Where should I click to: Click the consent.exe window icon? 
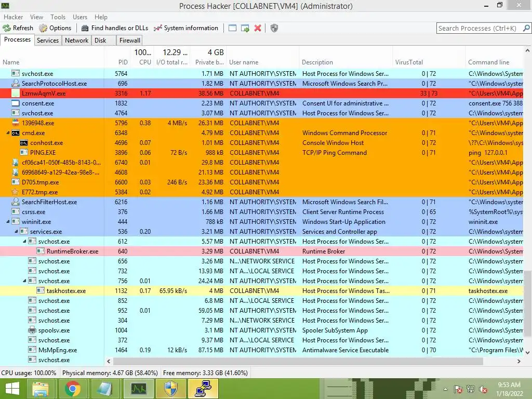[x=15, y=103]
